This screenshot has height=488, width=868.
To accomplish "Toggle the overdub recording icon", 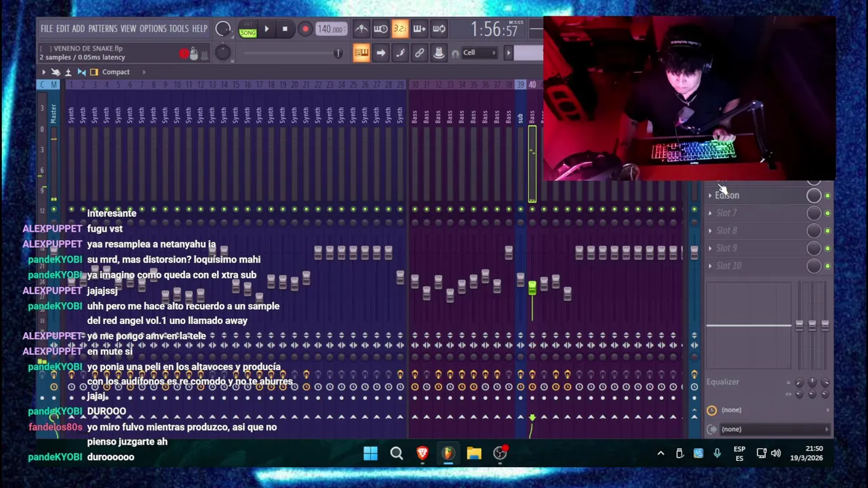I will pos(419,29).
